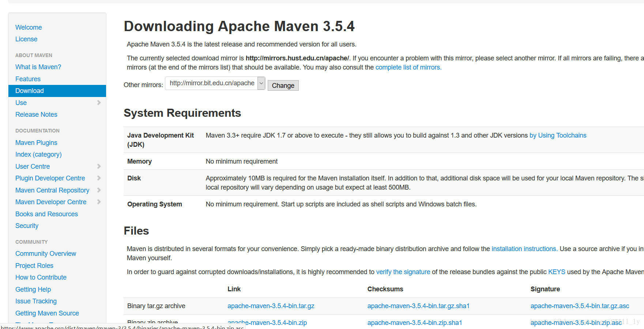Screen dimensions: 644x329
Task: Open Getting Maven Source link
Action: click(47, 313)
